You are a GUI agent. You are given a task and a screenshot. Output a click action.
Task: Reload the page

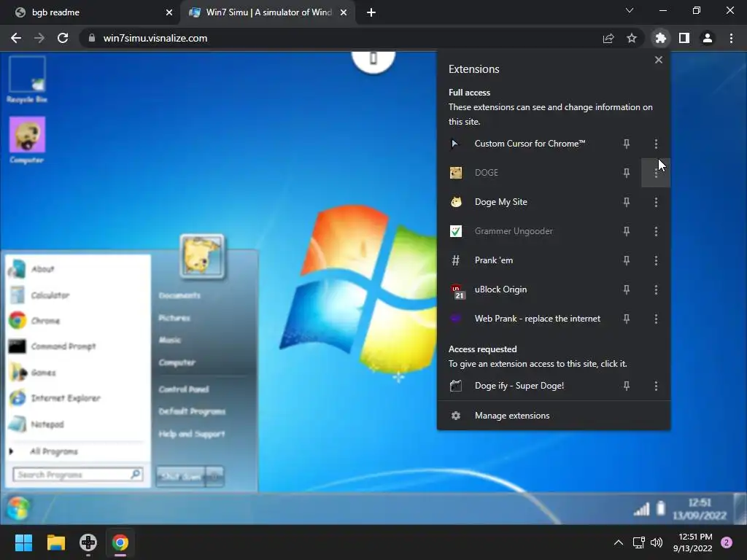[x=63, y=38]
